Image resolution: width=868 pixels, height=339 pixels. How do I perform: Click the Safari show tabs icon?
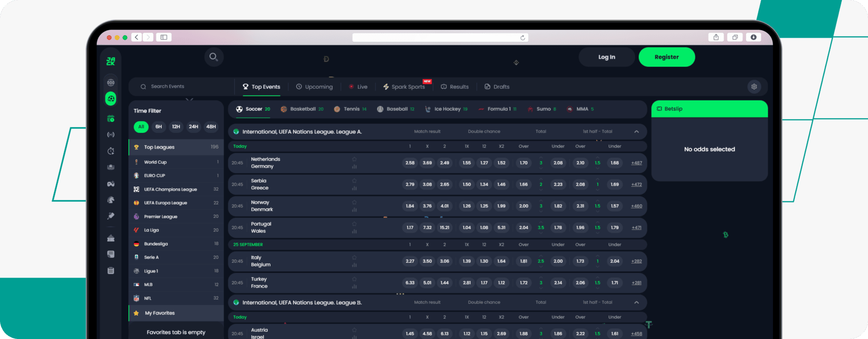735,37
